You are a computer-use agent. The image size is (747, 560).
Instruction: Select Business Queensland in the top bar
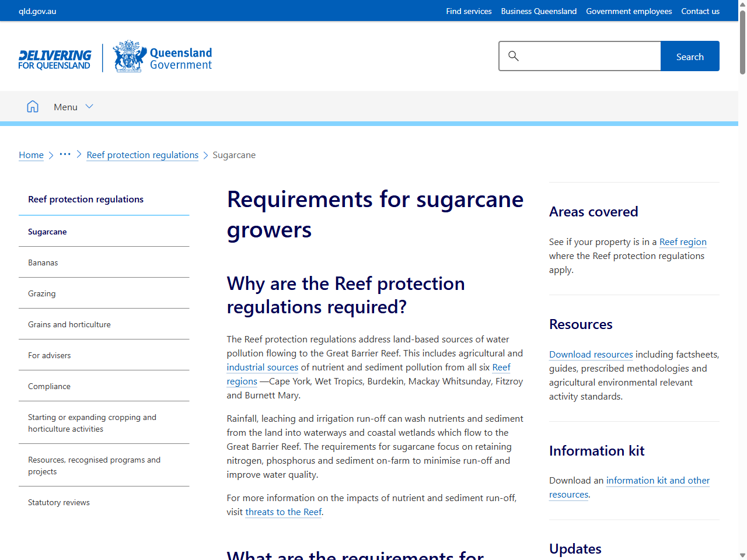coord(539,10)
